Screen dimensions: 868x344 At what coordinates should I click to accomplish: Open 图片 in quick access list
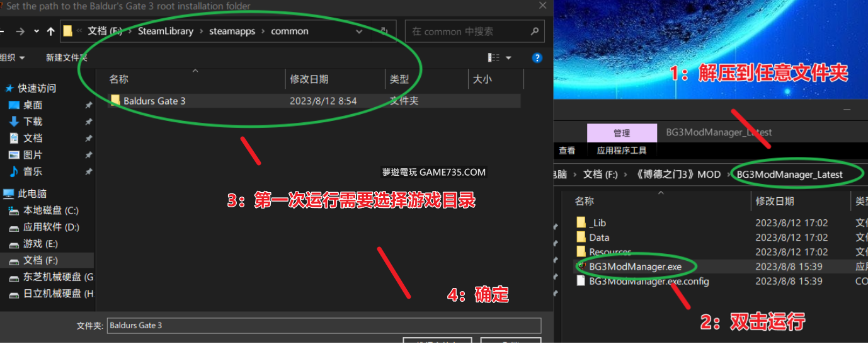(x=33, y=155)
